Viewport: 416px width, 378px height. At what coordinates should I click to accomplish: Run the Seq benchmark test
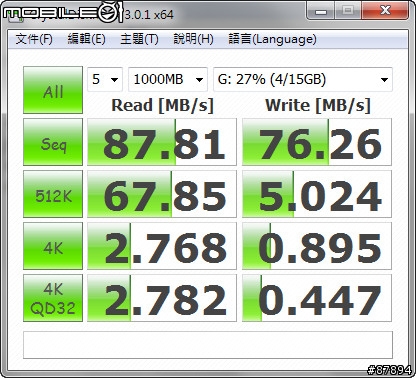(53, 142)
